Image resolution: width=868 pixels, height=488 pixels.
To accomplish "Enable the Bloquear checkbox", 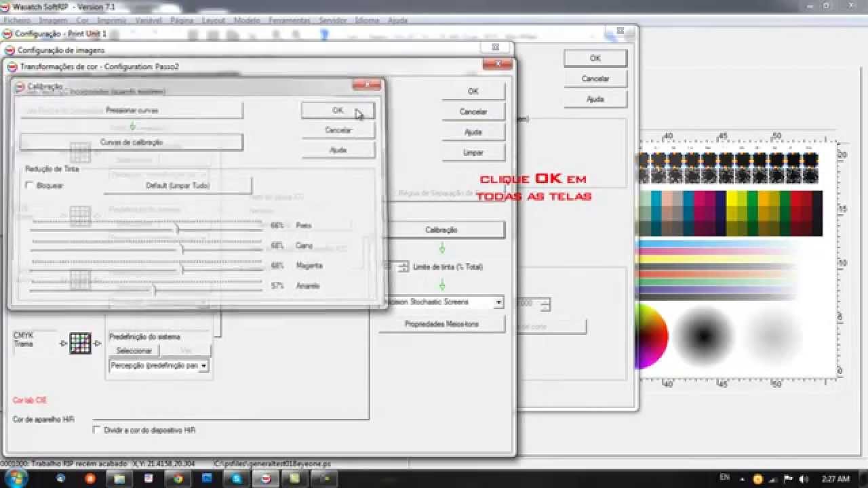I will (x=30, y=185).
